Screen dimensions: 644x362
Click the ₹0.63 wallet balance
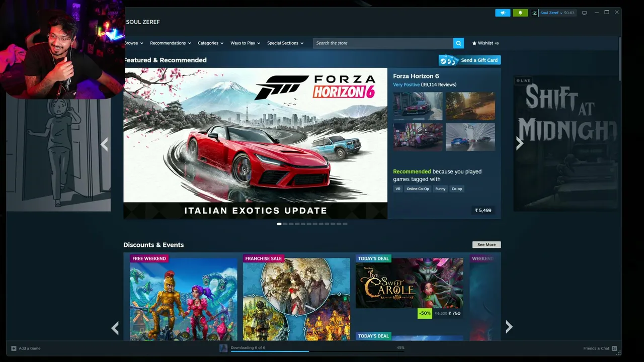tap(569, 13)
